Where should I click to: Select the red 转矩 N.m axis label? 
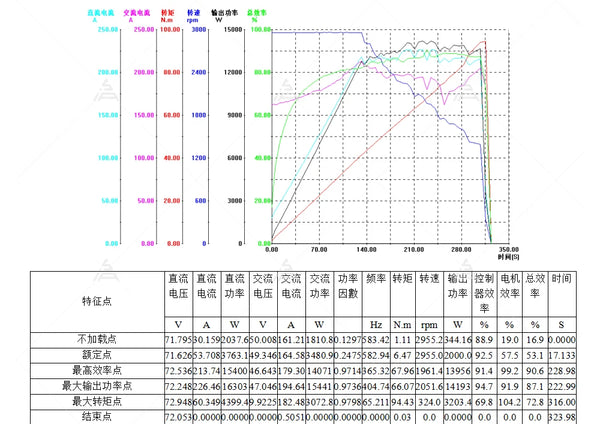tap(168, 13)
